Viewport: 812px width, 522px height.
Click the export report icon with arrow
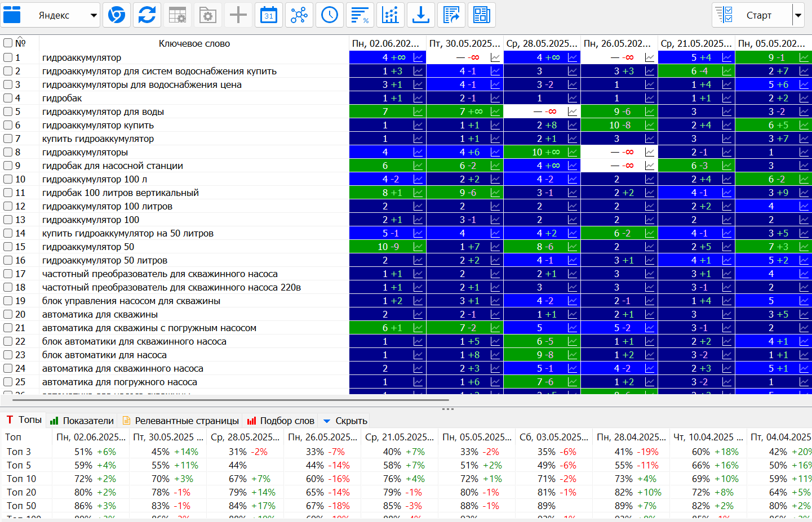coord(451,15)
